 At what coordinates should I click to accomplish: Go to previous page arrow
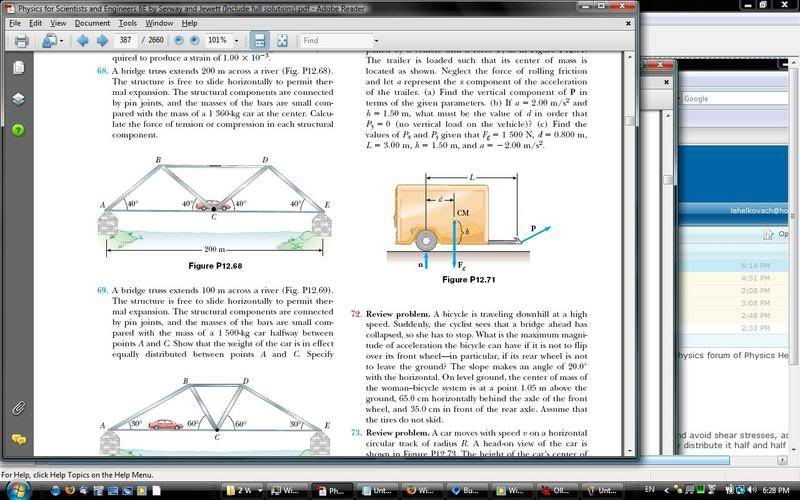[81, 41]
